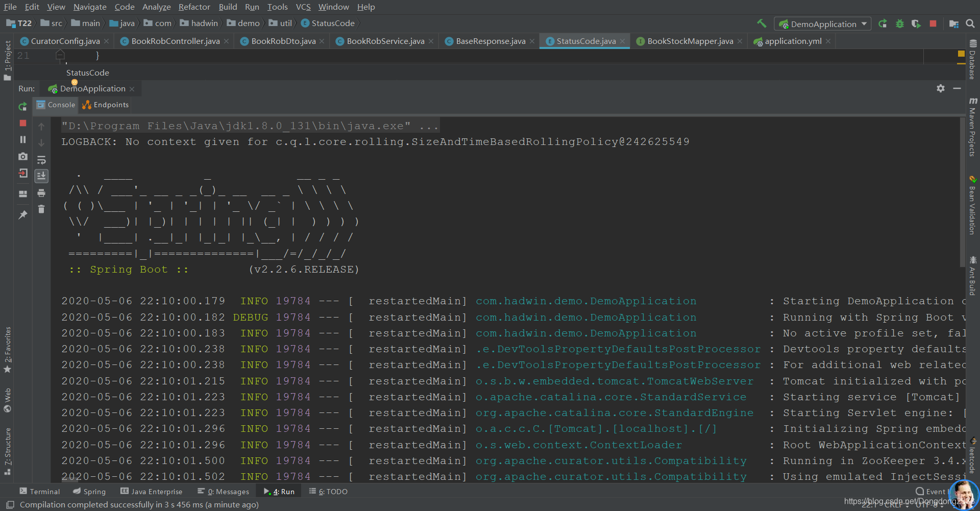The image size is (980, 511).
Task: Open Spring tool window
Action: point(89,492)
